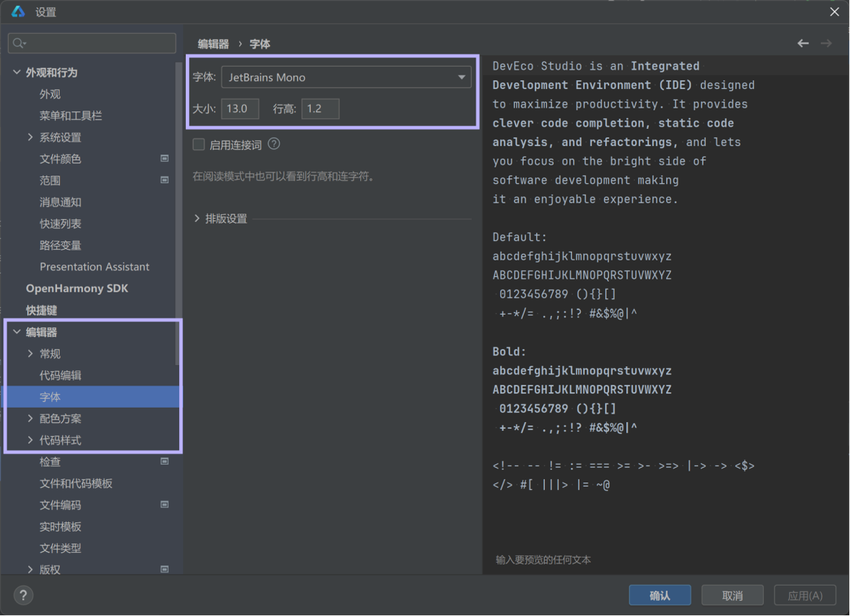850x616 pixels.
Task: Click the 检查 item in settings tree
Action: pyautogui.click(x=50, y=462)
